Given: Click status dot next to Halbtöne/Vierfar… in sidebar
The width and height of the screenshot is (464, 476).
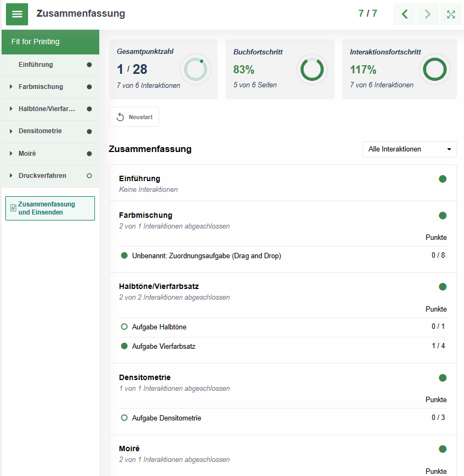Looking at the screenshot, I should [89, 109].
